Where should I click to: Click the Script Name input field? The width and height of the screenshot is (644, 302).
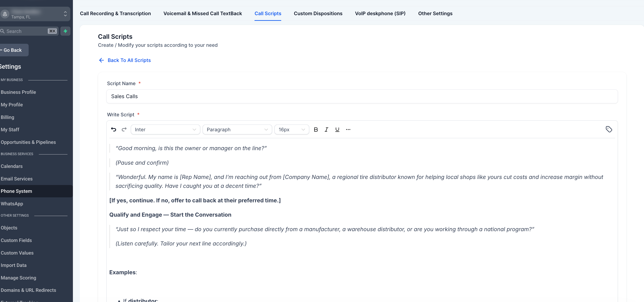tap(362, 96)
